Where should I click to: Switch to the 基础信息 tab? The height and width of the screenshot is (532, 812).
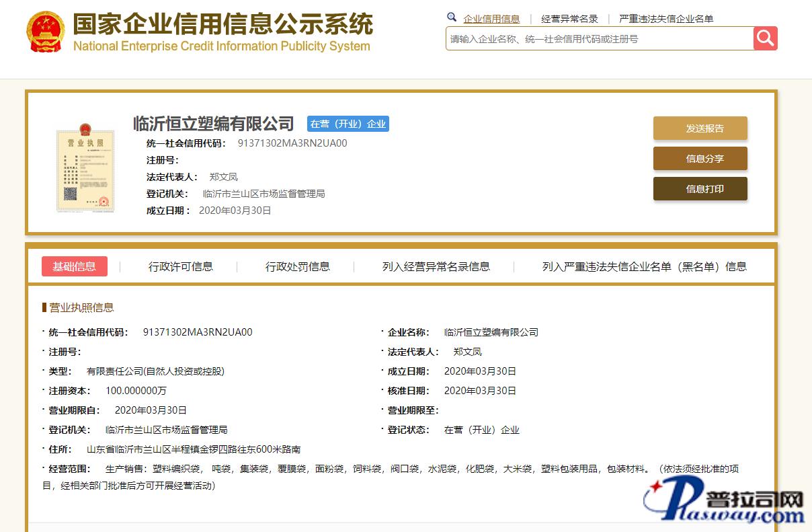tap(75, 266)
